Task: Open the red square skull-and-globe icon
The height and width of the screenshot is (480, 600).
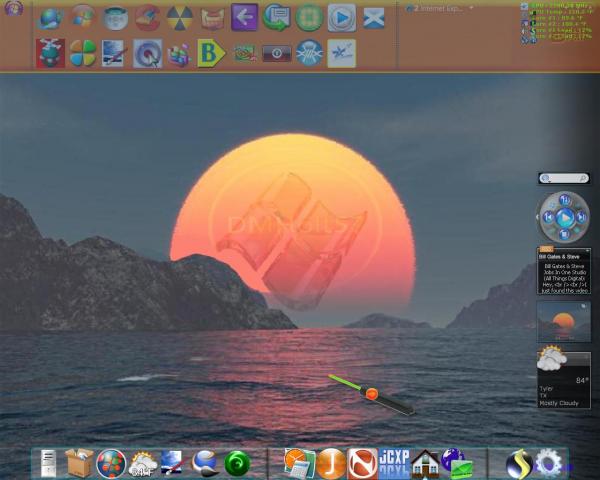Action: pos(50,53)
